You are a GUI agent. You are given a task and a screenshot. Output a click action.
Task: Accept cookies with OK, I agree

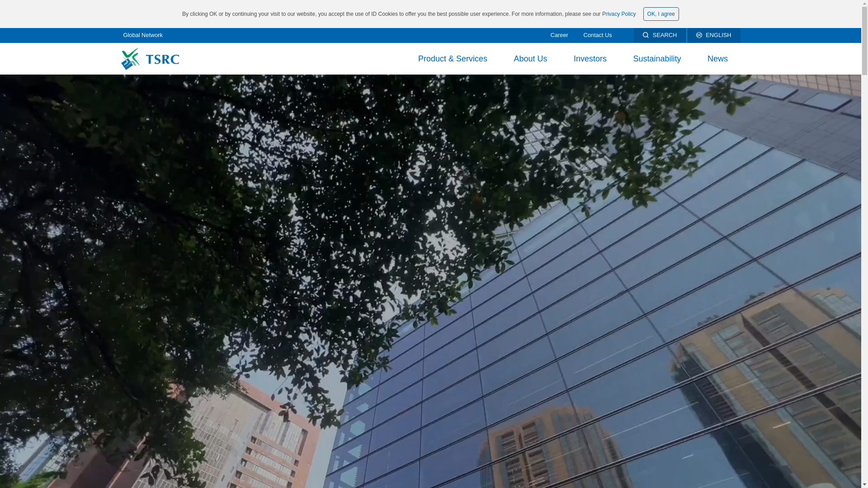660,14
